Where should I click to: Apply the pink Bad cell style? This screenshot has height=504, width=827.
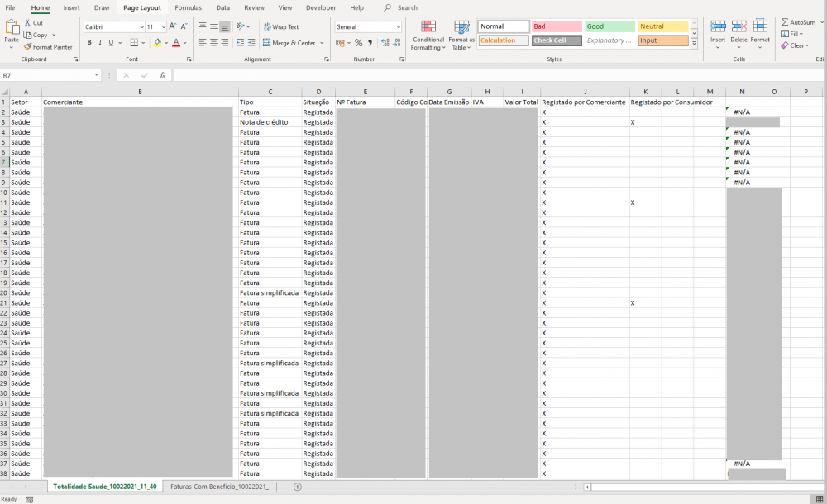tap(557, 26)
